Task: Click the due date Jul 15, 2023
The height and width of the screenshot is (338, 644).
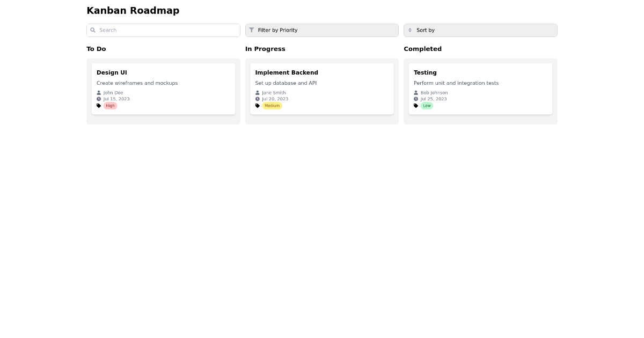Action: pyautogui.click(x=116, y=99)
